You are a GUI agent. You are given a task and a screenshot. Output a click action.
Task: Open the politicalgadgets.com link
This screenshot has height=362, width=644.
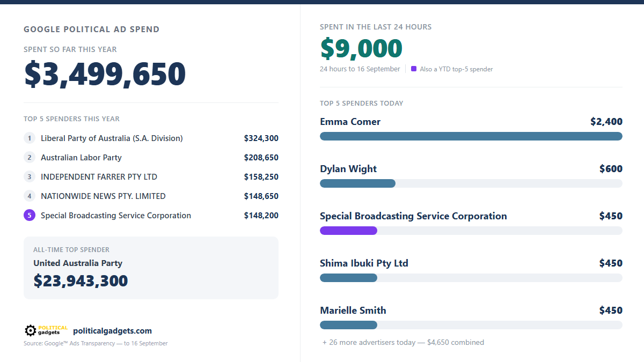[x=112, y=331]
